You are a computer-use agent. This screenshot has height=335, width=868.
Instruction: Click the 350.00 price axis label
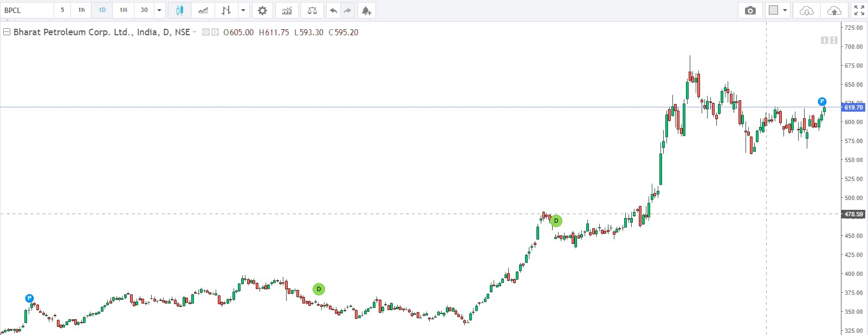pyautogui.click(x=853, y=312)
